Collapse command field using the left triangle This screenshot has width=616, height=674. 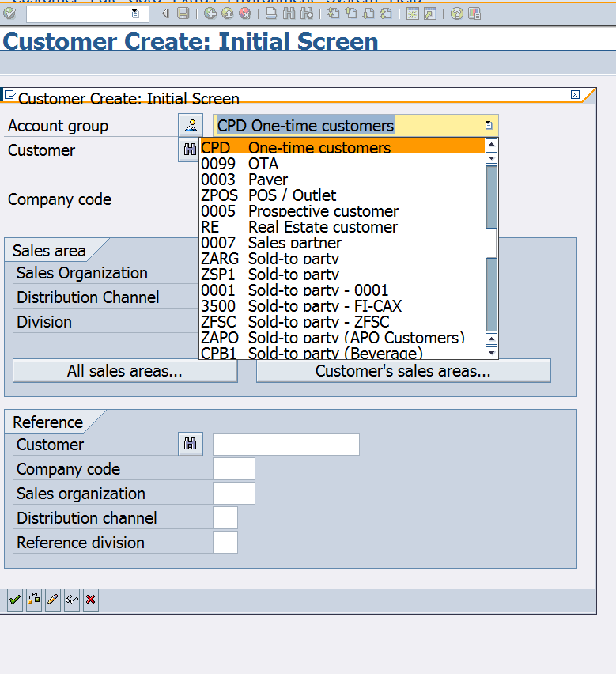click(165, 13)
